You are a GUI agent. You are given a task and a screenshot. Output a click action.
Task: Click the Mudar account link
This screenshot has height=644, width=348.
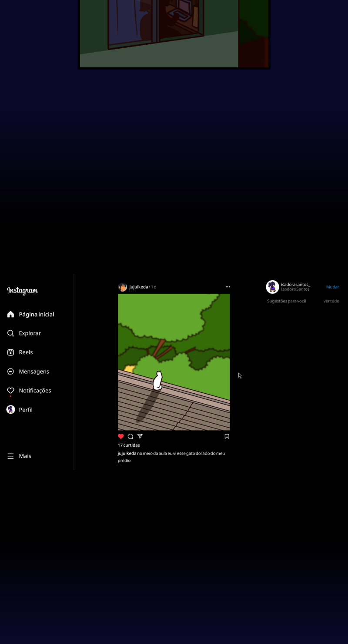[x=332, y=287]
